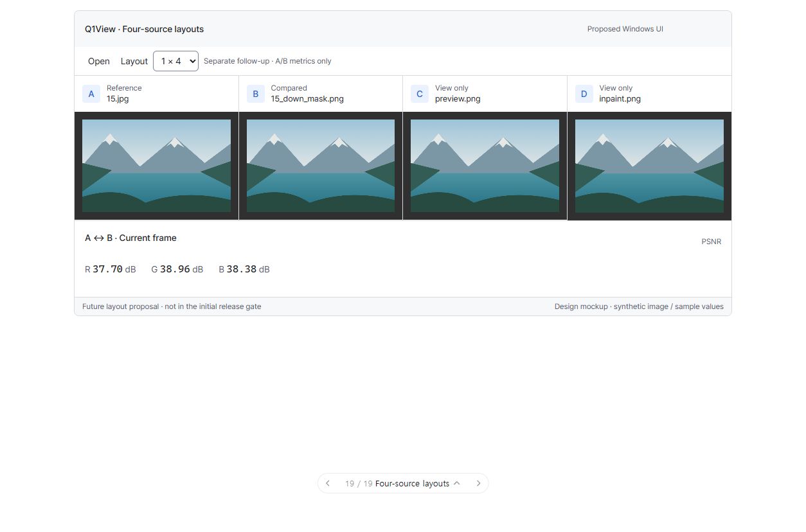
Task: Click the Future layout proposal footer text
Action: click(x=172, y=306)
